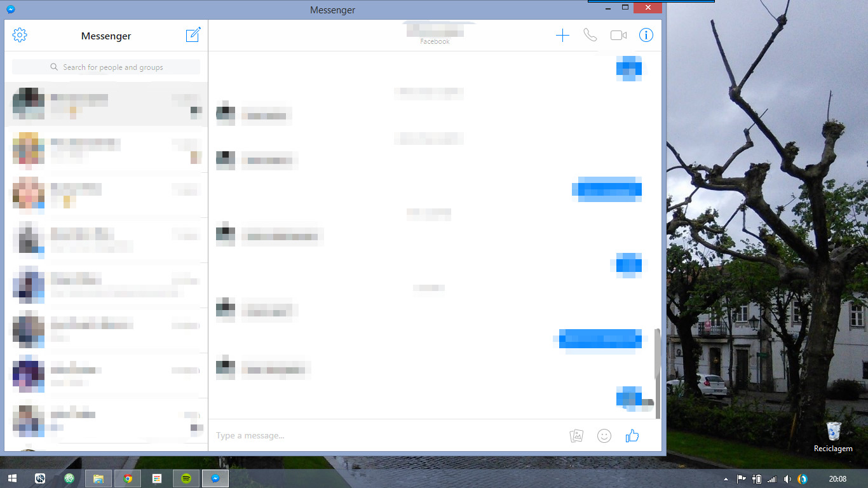Start a video call with camera icon

click(618, 36)
